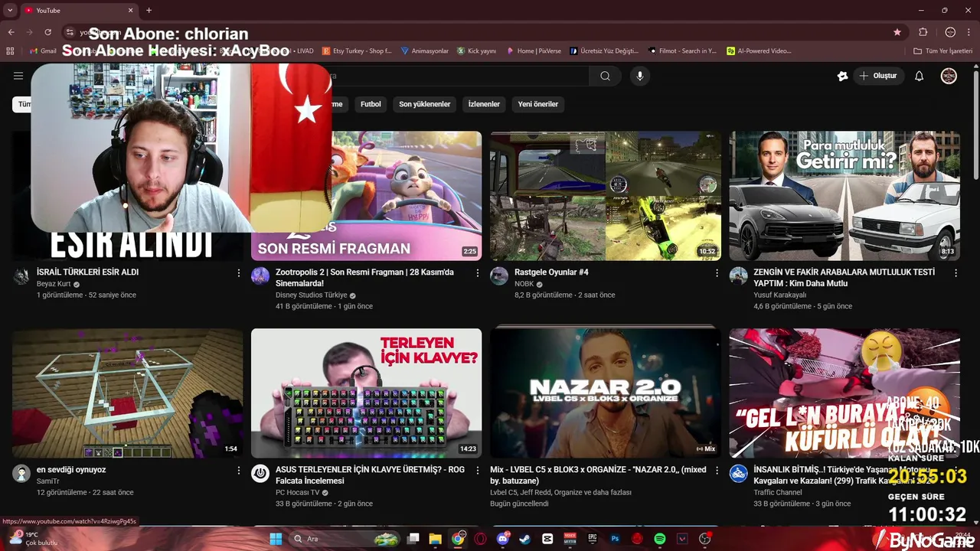The height and width of the screenshot is (551, 980).
Task: Open the Filmot bookmark
Action: [681, 51]
